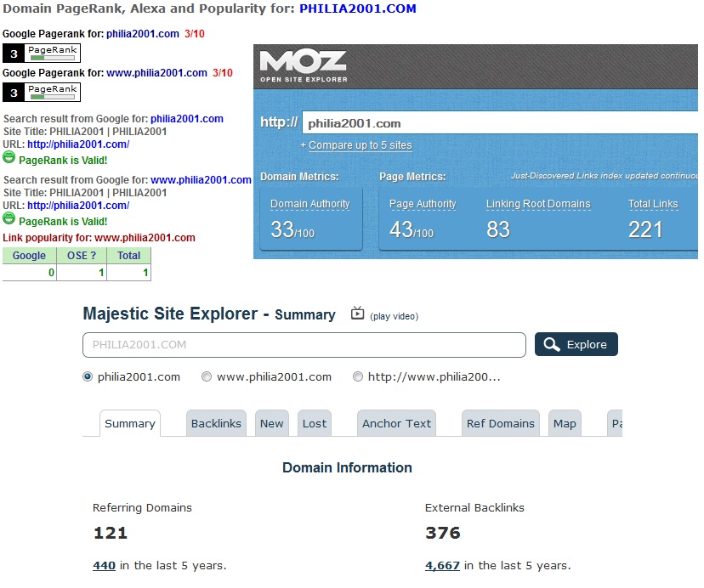This screenshot has height=588, width=704.
Task: Click the (play video) link text
Action: [x=394, y=316]
